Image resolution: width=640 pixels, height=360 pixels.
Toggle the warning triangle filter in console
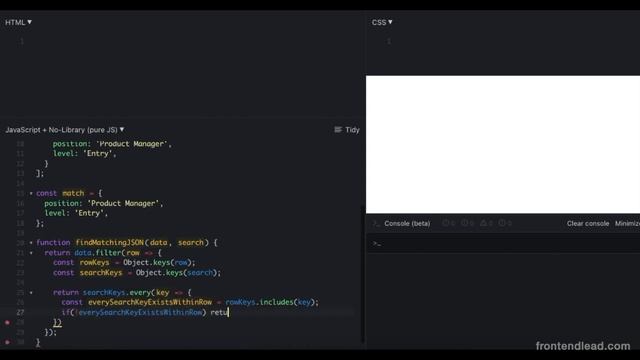click(486, 223)
